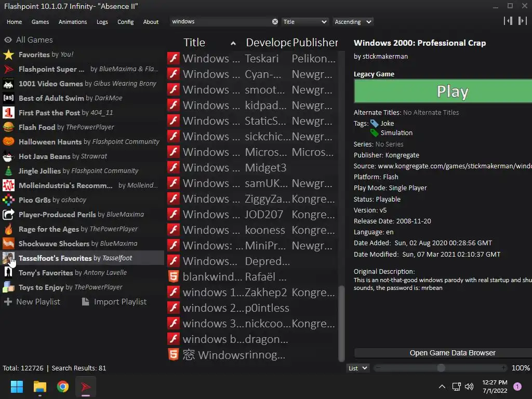
Task: Open the Ascending order dropdown
Action: click(353, 22)
